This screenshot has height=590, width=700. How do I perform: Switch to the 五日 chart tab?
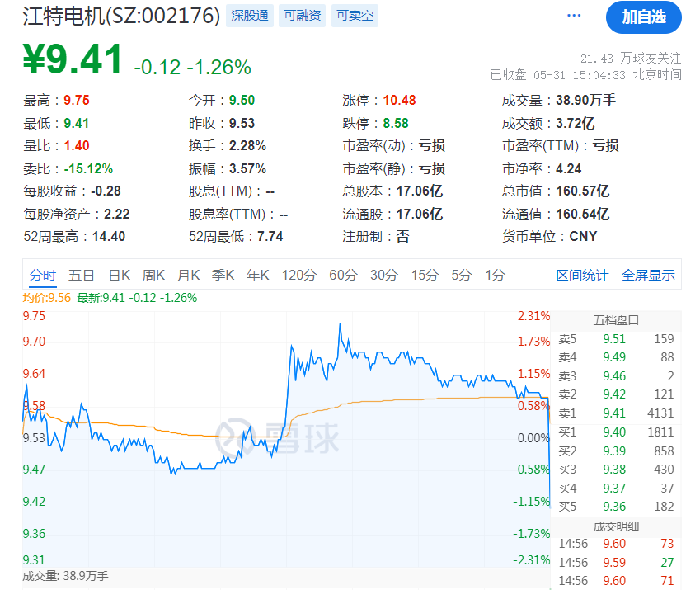(x=82, y=275)
